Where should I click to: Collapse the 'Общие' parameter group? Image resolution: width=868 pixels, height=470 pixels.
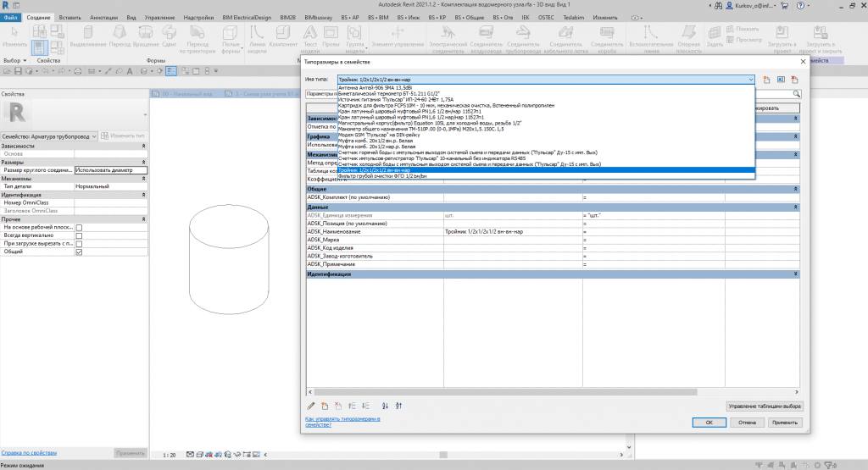click(x=795, y=189)
